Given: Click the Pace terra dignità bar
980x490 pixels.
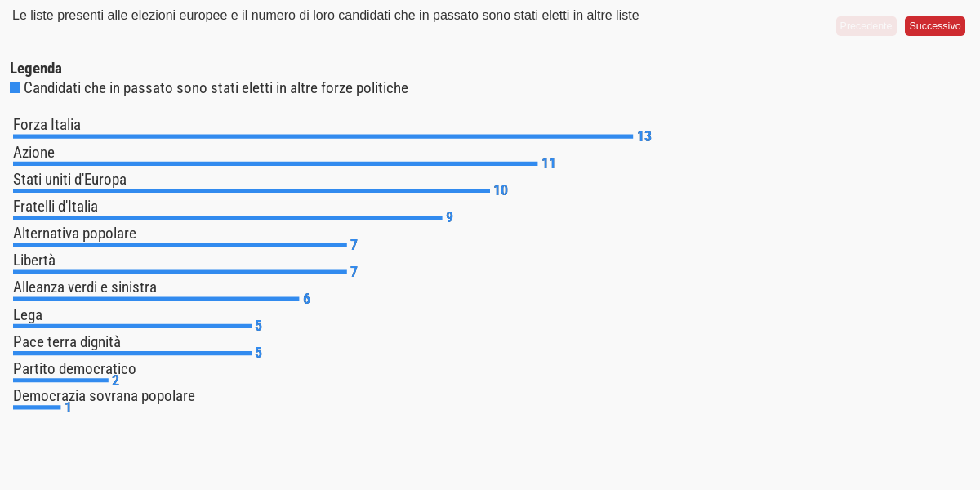Looking at the screenshot, I should (132, 353).
